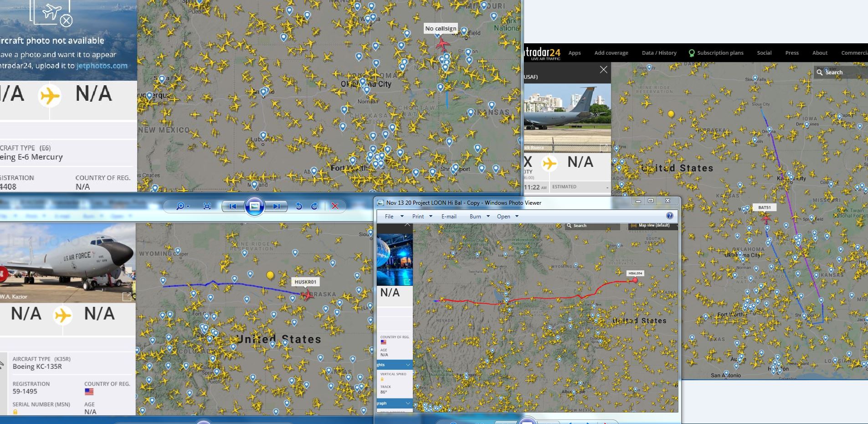Start the slideshow in rear Photo Viewer
This screenshot has width=868, height=424.
[255, 206]
